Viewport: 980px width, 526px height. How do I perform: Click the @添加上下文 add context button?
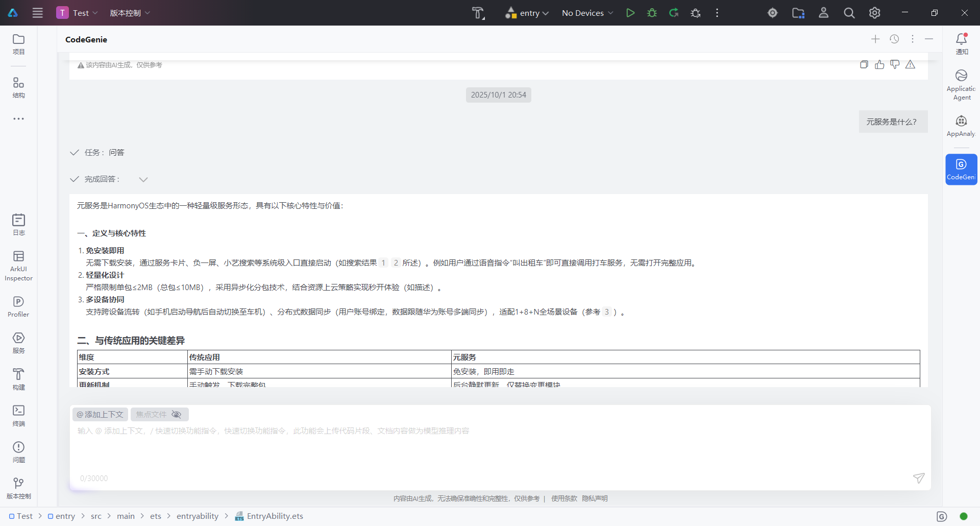coord(100,414)
